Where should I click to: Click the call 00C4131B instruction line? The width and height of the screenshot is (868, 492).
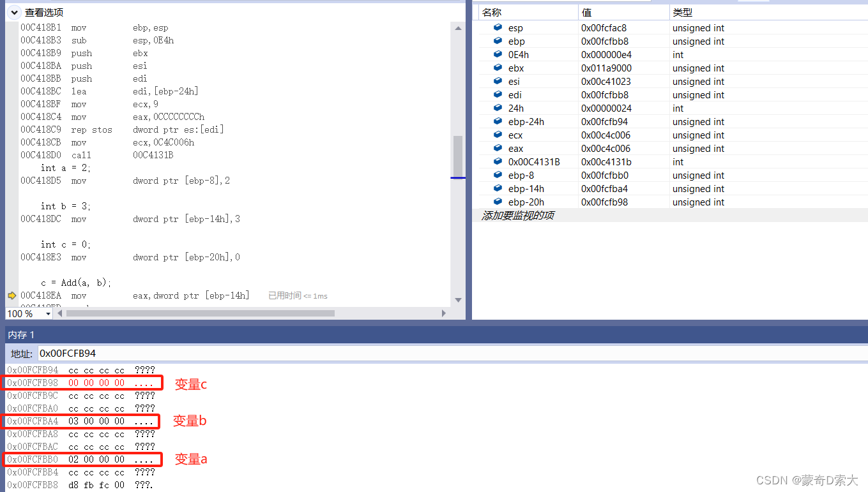[x=97, y=155]
